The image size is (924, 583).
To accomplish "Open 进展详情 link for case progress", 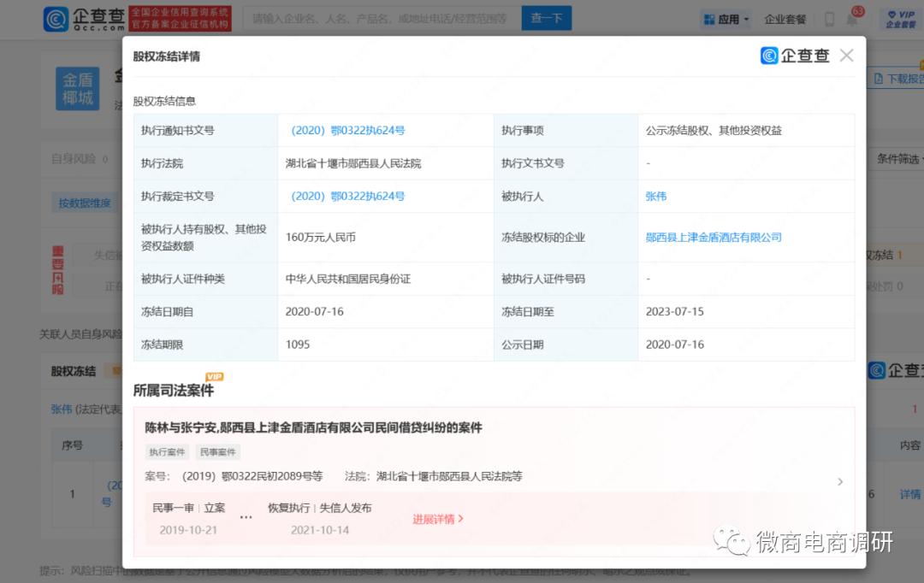I will coord(438,519).
